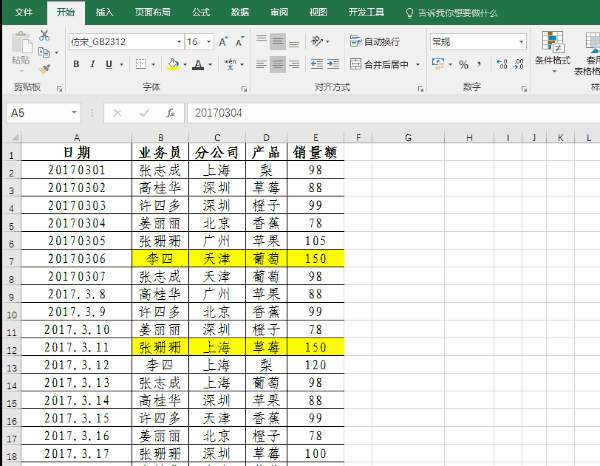Select cell containing 李四 in row 7
The width and height of the screenshot is (600, 466).
coord(161,258)
